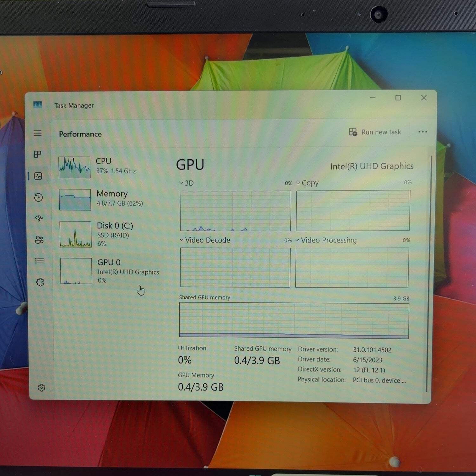The height and width of the screenshot is (476, 476).
Task: Select the Disk 0 (C:) performance item
Action: [x=109, y=234]
